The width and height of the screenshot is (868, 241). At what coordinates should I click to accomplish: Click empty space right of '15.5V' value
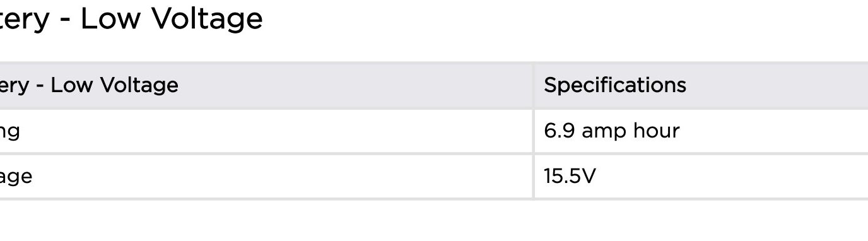coord(732,176)
